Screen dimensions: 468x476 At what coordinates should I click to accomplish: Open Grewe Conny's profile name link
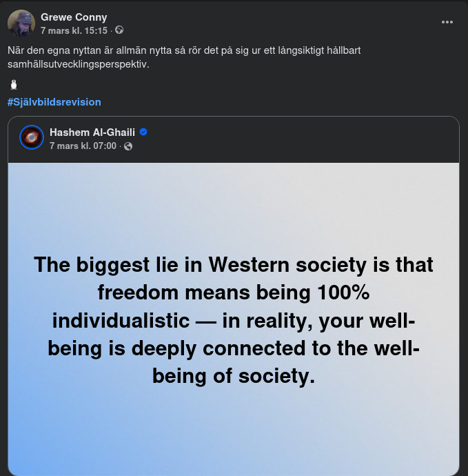click(x=74, y=17)
